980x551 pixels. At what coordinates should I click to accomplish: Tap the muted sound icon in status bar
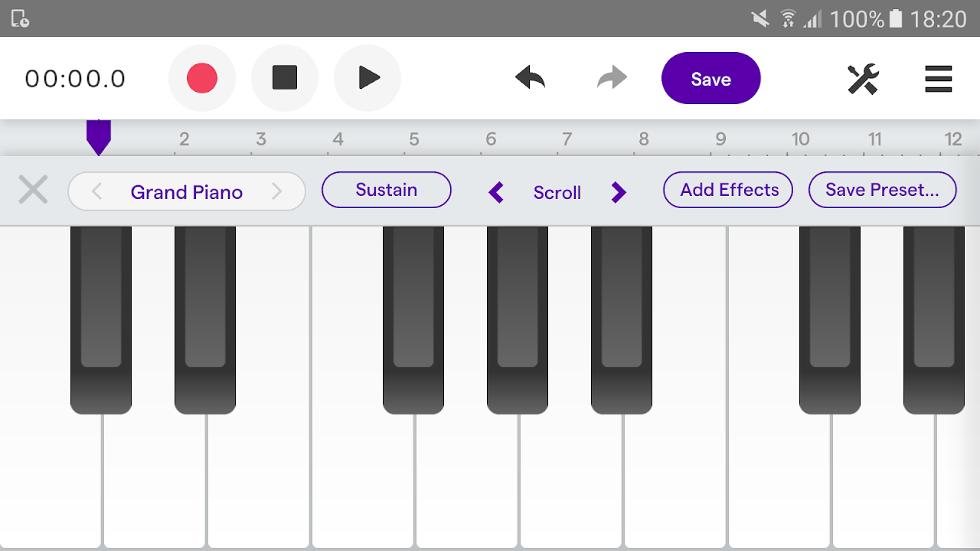tap(760, 18)
